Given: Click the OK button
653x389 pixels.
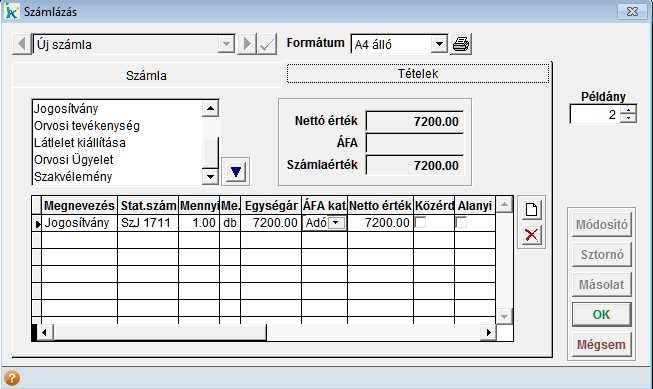Looking at the screenshot, I should [601, 314].
